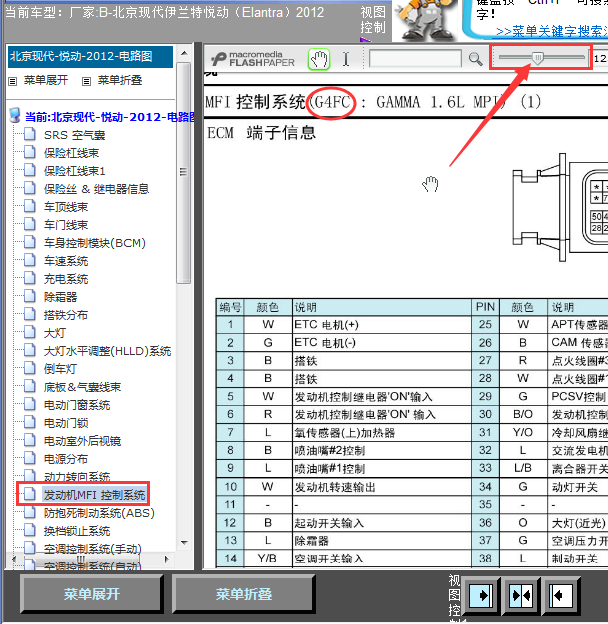Click table cell 起动开关输入
This screenshot has width=608, height=624.
coord(382,523)
